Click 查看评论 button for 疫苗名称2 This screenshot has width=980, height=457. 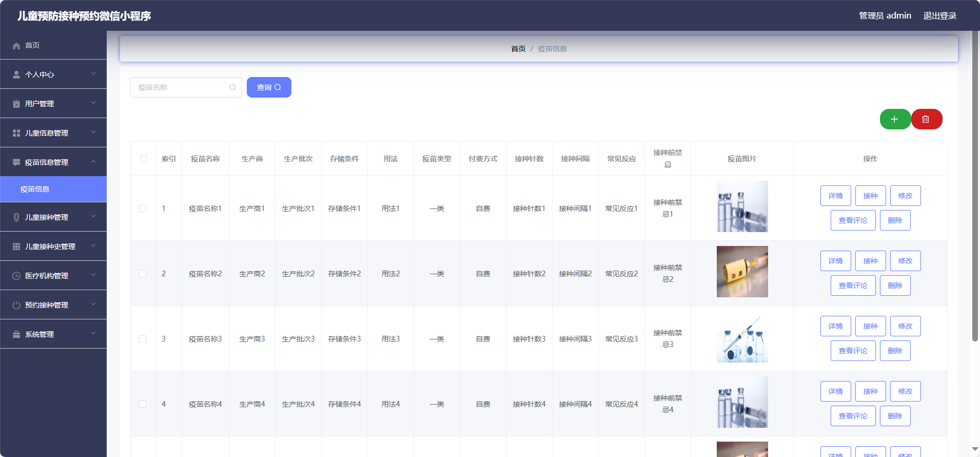[853, 285]
